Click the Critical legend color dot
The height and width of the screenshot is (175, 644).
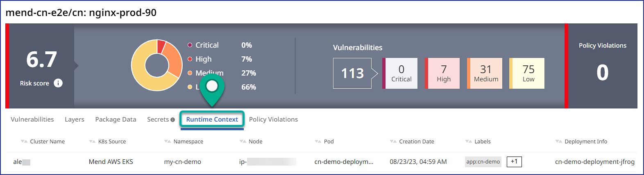click(x=190, y=45)
